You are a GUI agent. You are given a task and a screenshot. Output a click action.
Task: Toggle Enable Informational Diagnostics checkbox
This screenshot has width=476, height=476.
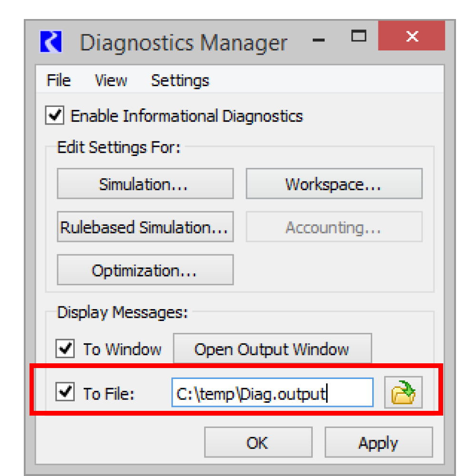pyautogui.click(x=55, y=116)
